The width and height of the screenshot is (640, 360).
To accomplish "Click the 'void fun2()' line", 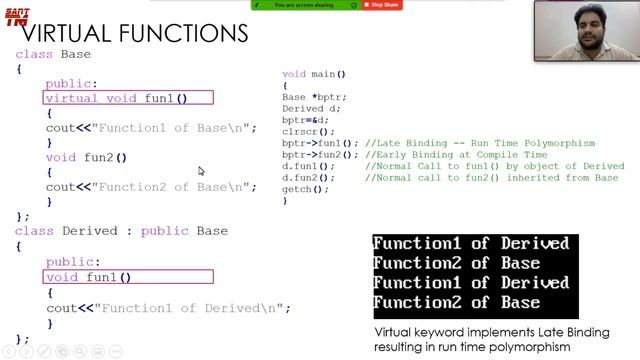I will click(x=87, y=158).
